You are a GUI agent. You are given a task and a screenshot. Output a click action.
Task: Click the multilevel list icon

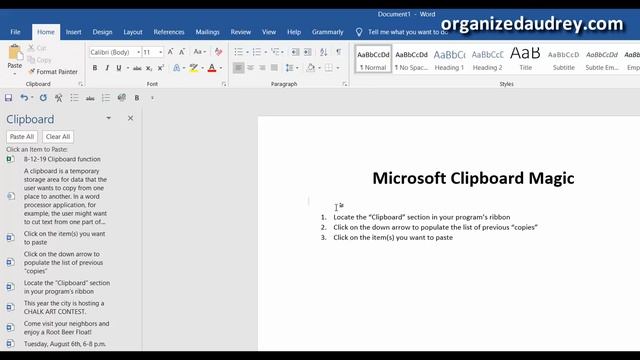point(275,52)
